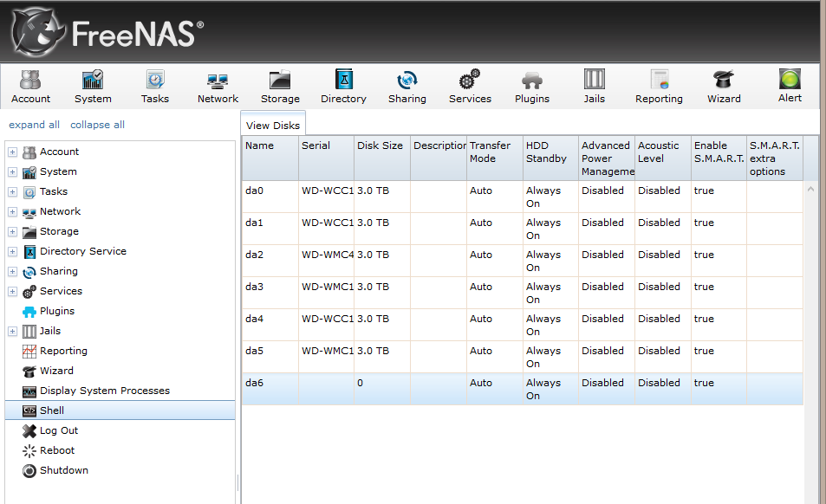Open the Services gear icon

point(470,87)
